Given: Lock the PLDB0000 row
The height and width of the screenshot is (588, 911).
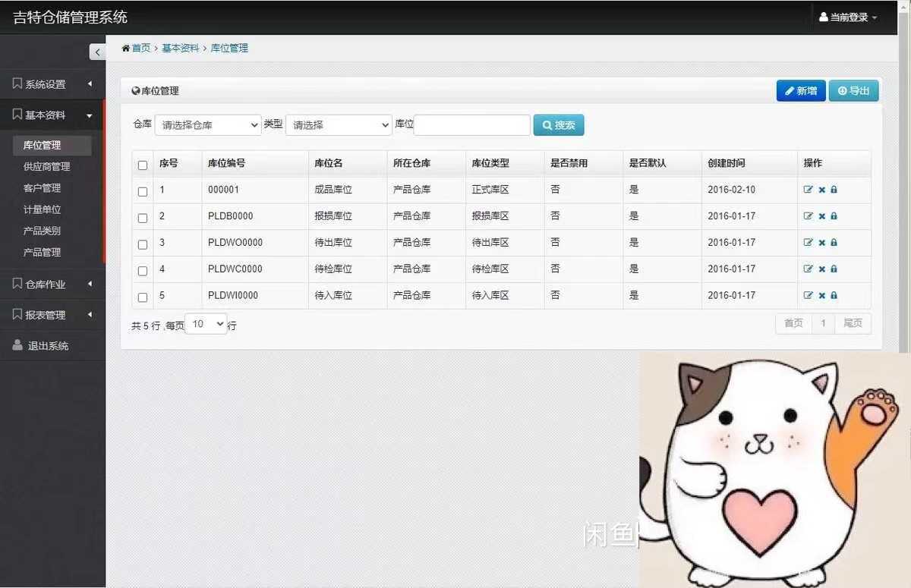Looking at the screenshot, I should point(834,216).
